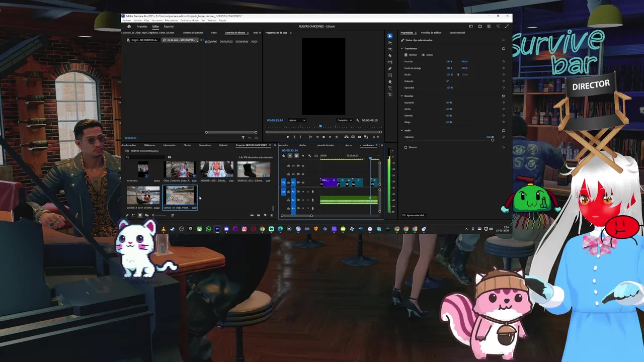This screenshot has height=362, width=644.
Task: Collapse the Transformar section
Action: 401,48
